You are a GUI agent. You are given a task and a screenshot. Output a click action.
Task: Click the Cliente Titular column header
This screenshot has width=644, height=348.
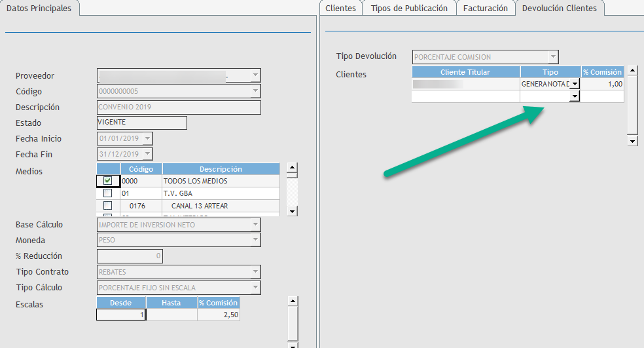(465, 72)
